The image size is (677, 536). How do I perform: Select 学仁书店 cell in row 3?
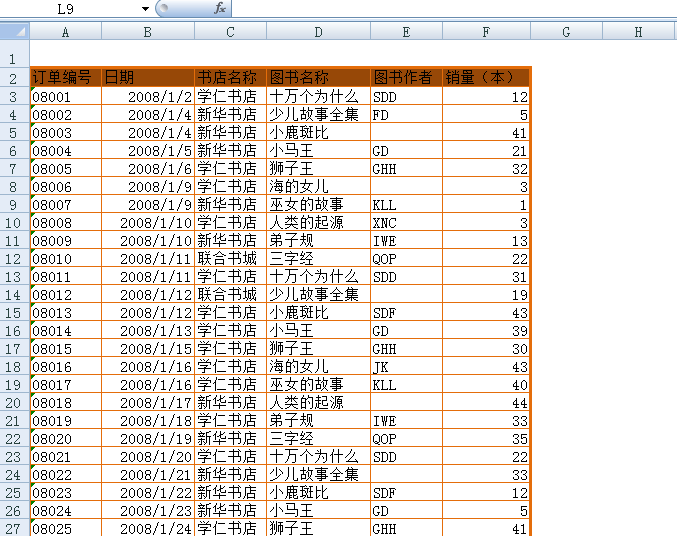pyautogui.click(x=231, y=96)
